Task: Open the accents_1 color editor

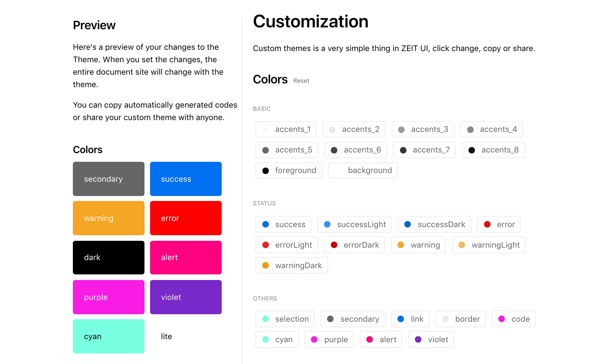Action: pyautogui.click(x=286, y=129)
